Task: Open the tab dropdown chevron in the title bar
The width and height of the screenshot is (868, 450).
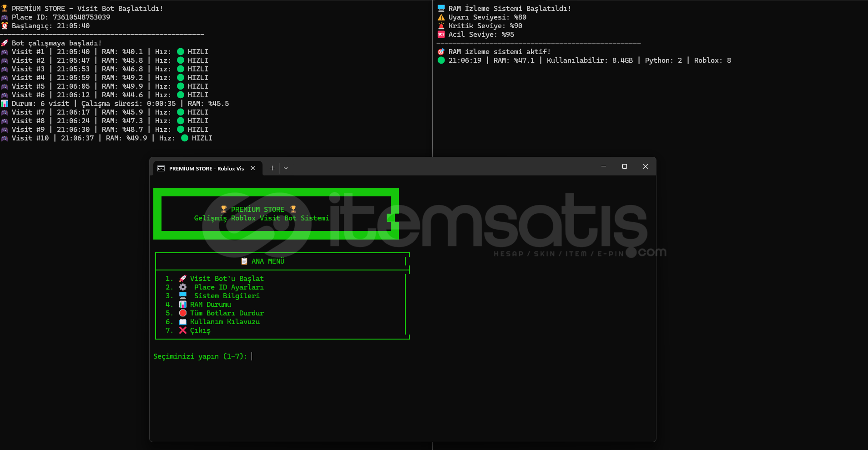Action: pos(286,168)
